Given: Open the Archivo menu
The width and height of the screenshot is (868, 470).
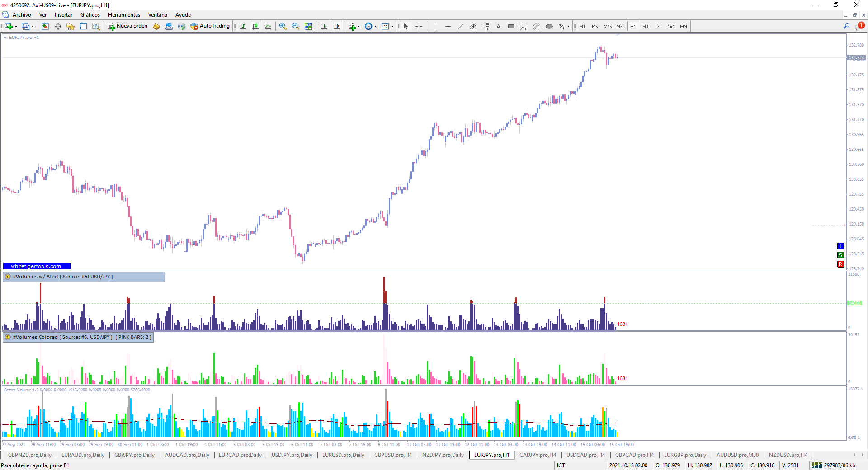Looking at the screenshot, I should point(22,15).
